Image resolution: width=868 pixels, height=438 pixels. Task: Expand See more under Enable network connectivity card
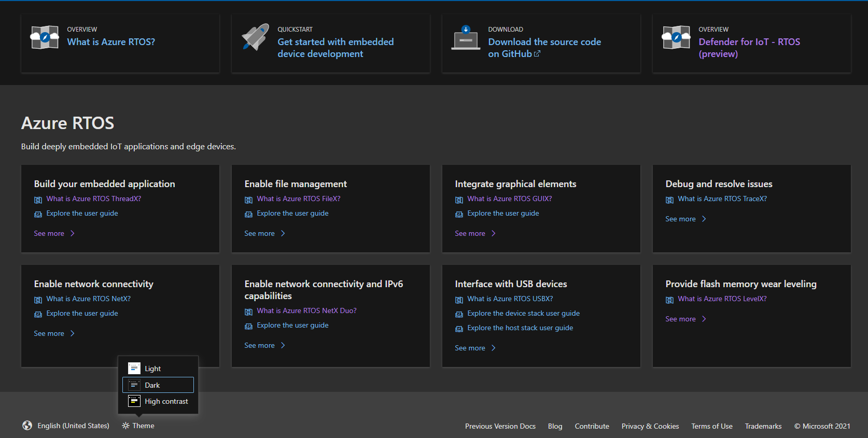[x=54, y=333]
